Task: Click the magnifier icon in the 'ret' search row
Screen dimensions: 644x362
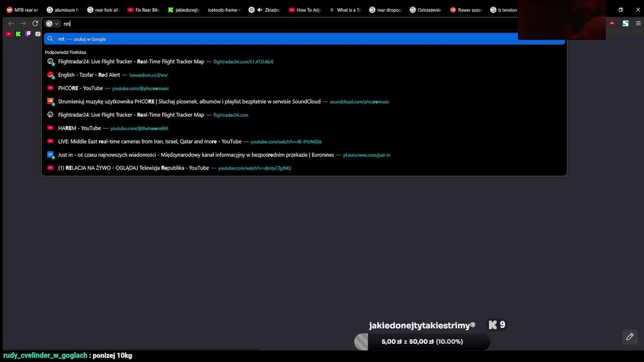Action: coord(50,39)
